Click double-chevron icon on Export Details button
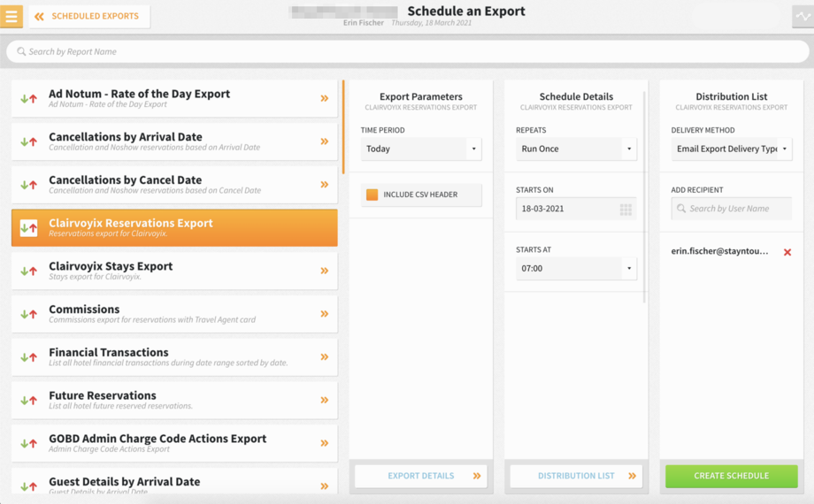Viewport: 814px width, 504px height. (x=477, y=476)
